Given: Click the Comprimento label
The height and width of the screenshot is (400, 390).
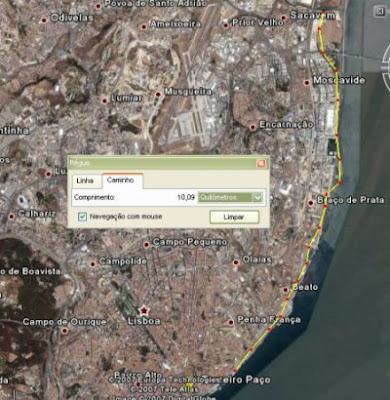Looking at the screenshot, I should 94,197.
